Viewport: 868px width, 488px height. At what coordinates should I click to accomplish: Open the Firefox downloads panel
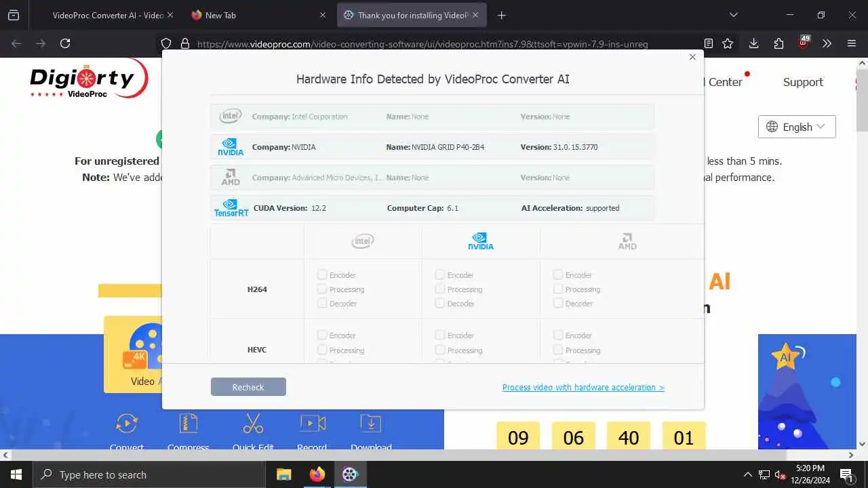(x=753, y=43)
